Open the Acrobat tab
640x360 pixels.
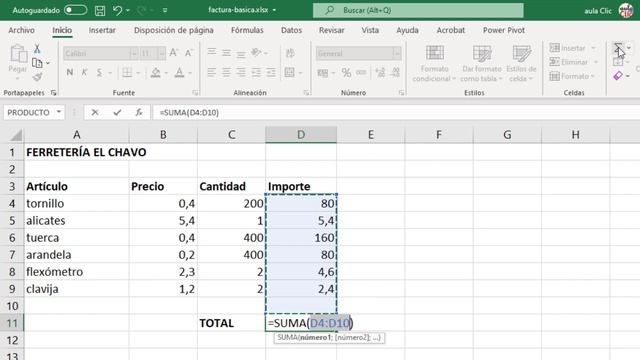tap(451, 30)
